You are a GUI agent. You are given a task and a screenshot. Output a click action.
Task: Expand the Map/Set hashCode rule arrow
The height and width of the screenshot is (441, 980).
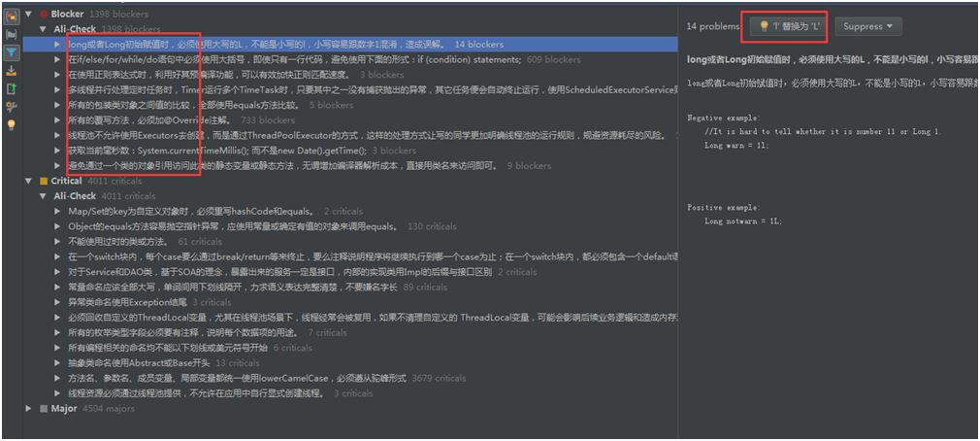click(x=57, y=212)
